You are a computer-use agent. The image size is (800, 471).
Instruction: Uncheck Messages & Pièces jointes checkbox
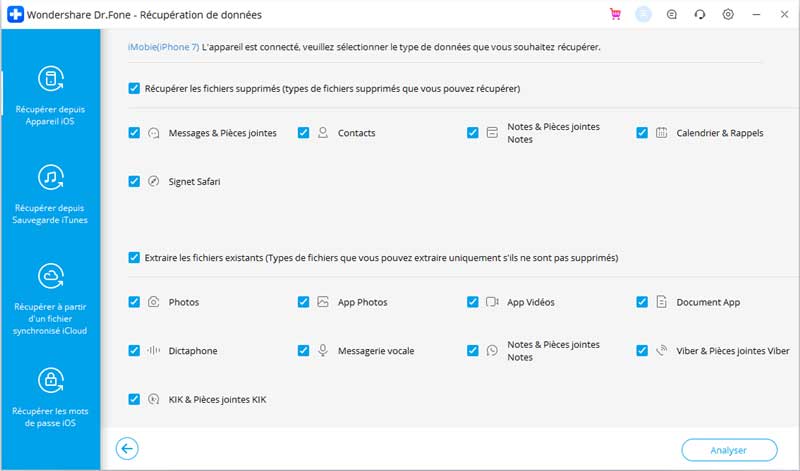pos(134,133)
